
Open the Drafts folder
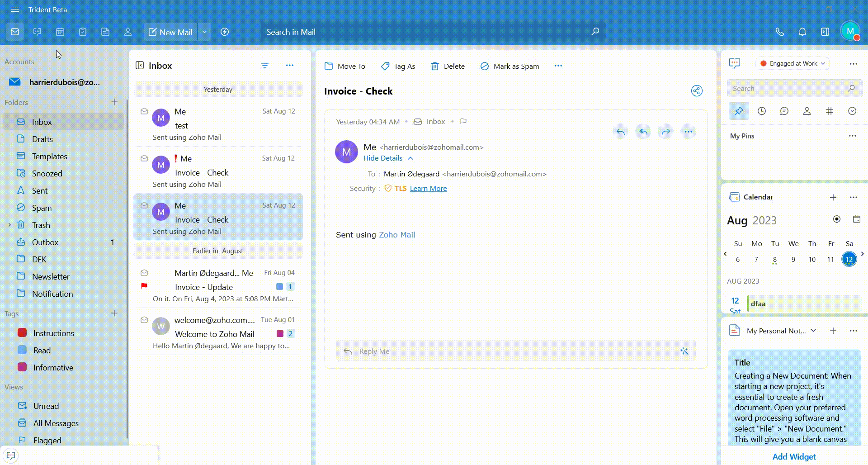[x=42, y=139]
